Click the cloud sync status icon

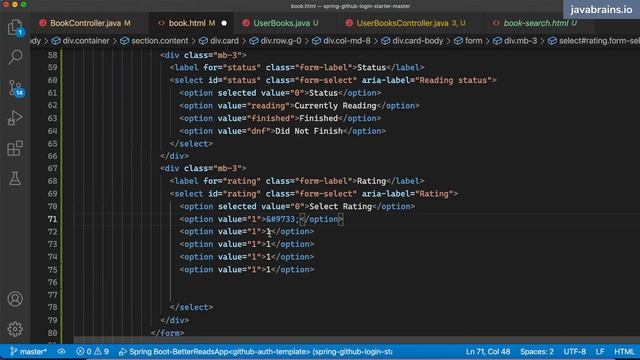(x=62, y=351)
